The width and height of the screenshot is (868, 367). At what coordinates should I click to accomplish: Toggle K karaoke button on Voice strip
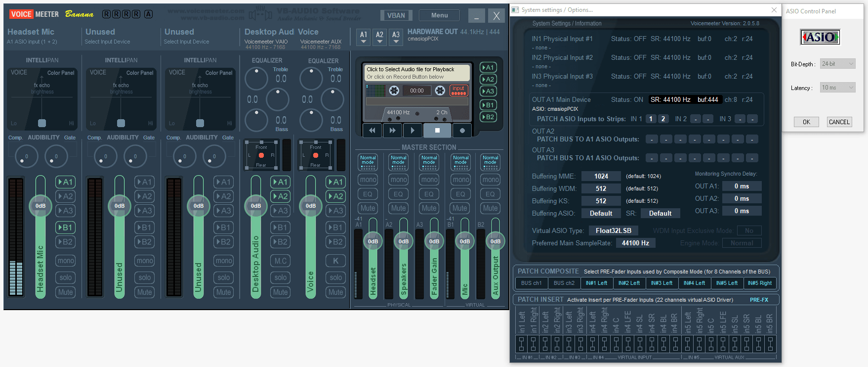(336, 261)
